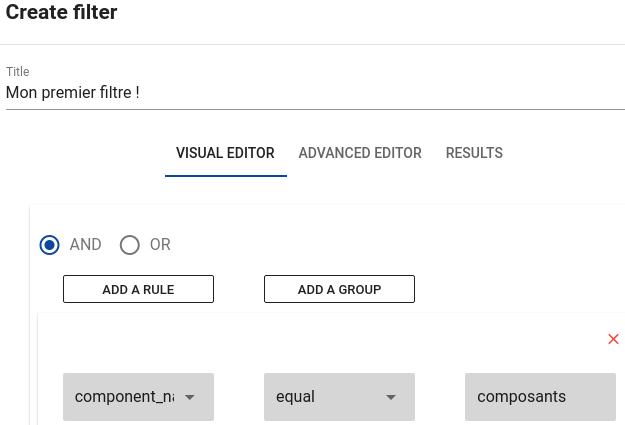Viewport: 625px width, 425px height.
Task: Switch to the Visual Editor tab
Action: pyautogui.click(x=225, y=154)
